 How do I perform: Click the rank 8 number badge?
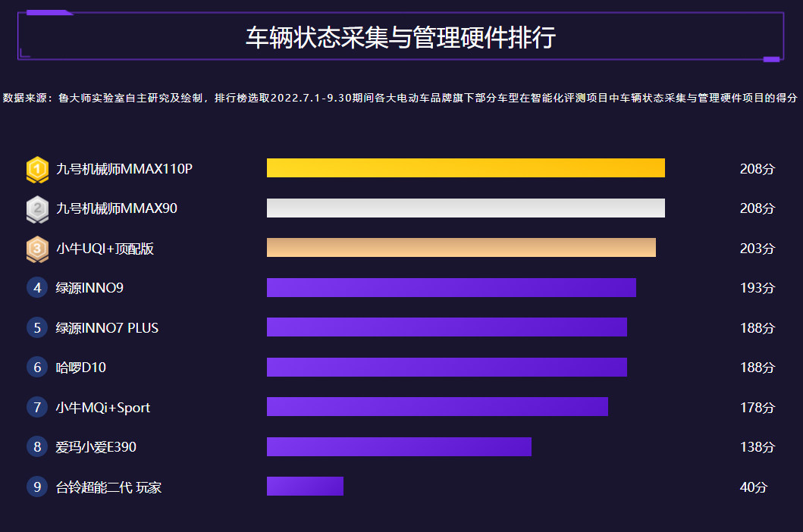point(37,447)
